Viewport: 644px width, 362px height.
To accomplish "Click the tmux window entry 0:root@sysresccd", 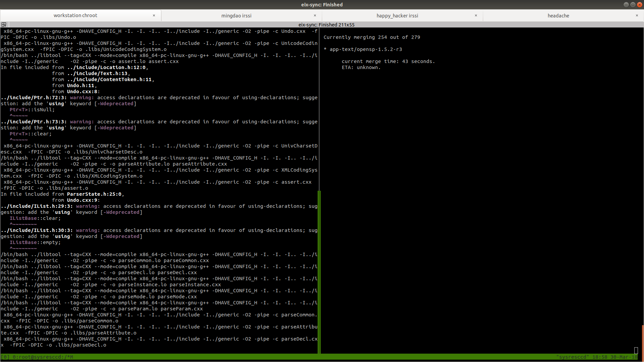I will [43, 357].
